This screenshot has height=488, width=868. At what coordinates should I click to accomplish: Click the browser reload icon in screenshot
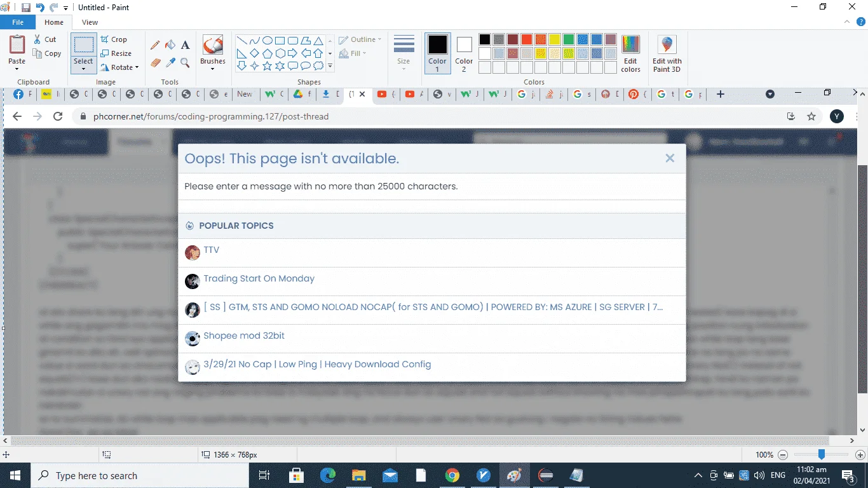tap(58, 116)
